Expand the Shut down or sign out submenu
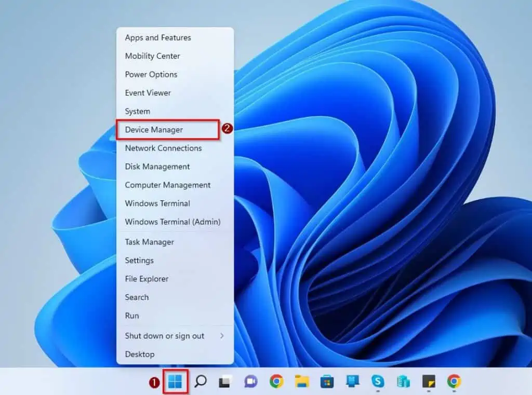 164,336
